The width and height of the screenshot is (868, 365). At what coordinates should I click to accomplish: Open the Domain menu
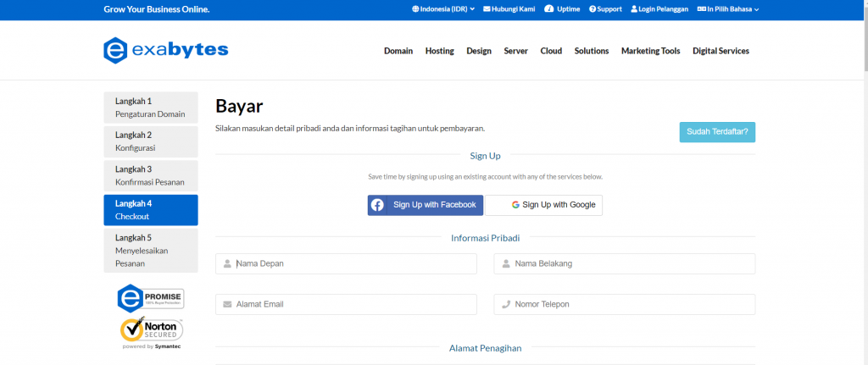(x=398, y=51)
